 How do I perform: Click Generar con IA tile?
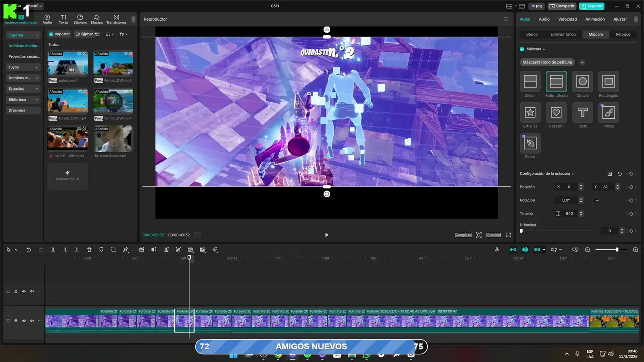(67, 176)
